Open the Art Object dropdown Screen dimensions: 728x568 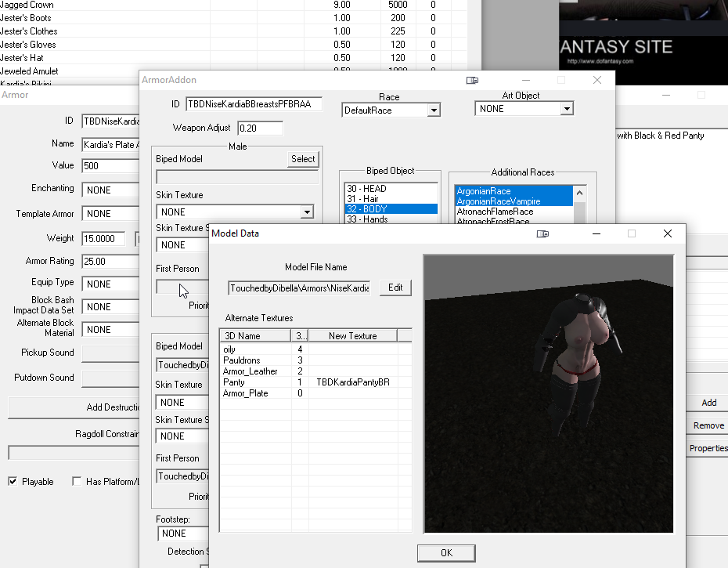[524, 109]
